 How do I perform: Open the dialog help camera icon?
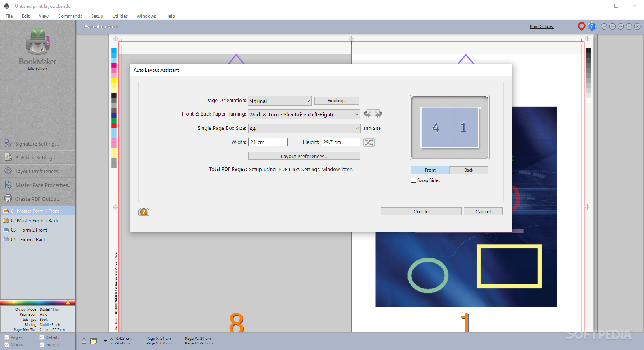tap(144, 212)
